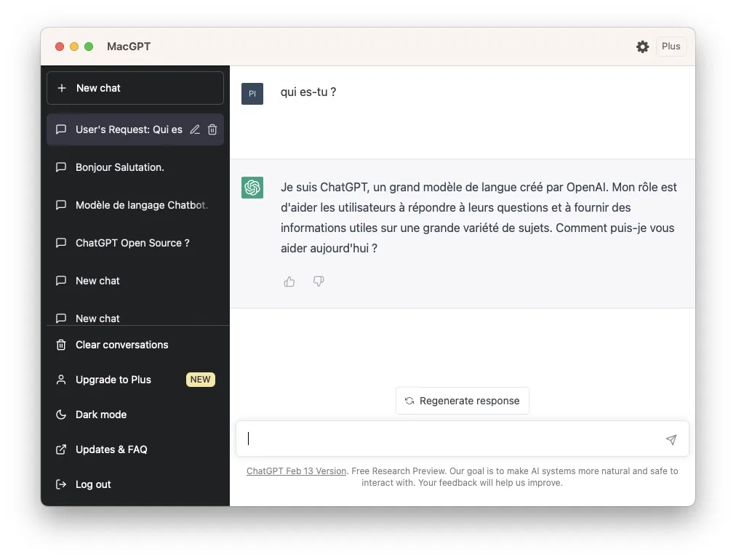Send the message with paper plane icon
736x560 pixels.
pyautogui.click(x=671, y=439)
